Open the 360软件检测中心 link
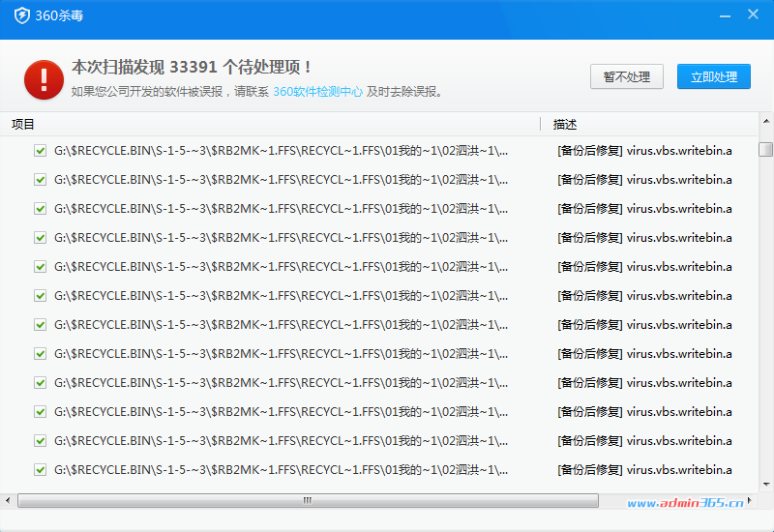The height and width of the screenshot is (532, 774). (x=318, y=92)
